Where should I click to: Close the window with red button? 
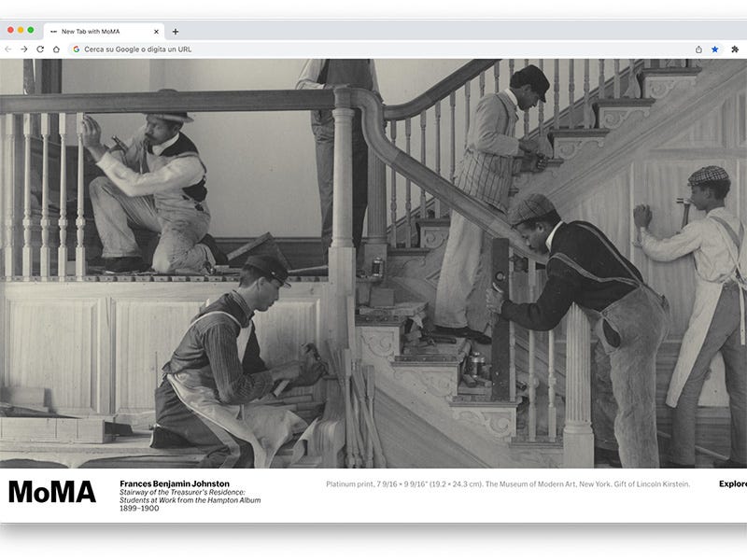tap(10, 30)
